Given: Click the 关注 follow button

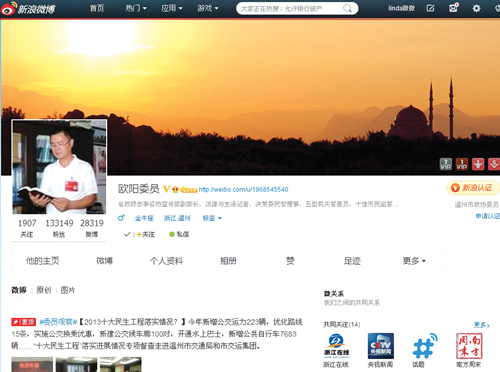Looking at the screenshot, I should (146, 235).
